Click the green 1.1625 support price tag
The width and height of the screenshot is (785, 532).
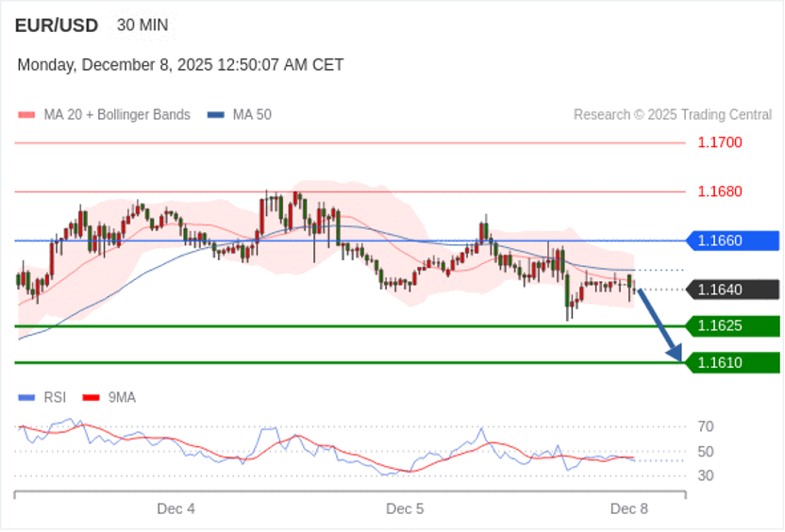[x=732, y=325]
